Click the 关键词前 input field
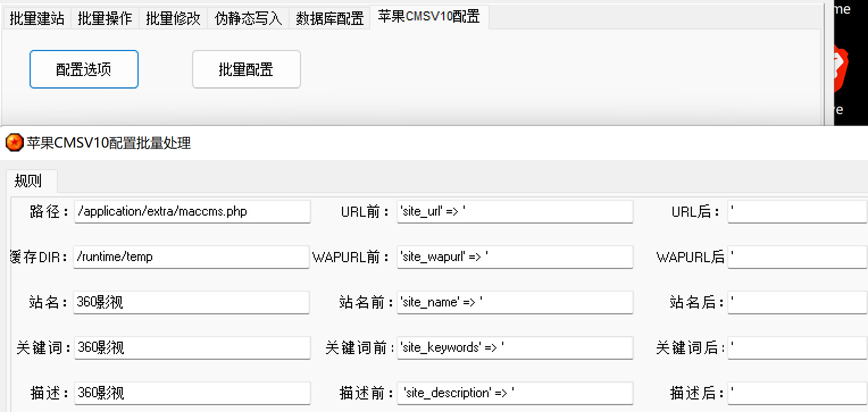The width and height of the screenshot is (868, 412). tap(515, 348)
